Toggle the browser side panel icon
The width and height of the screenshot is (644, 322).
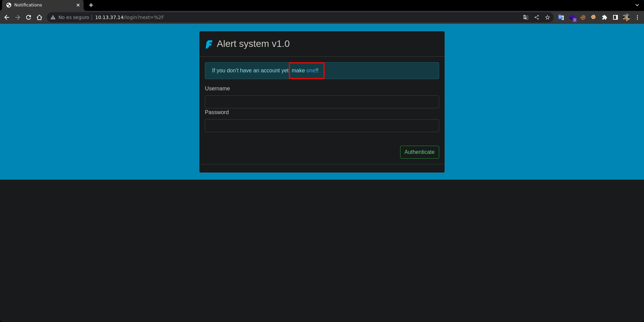point(615,17)
